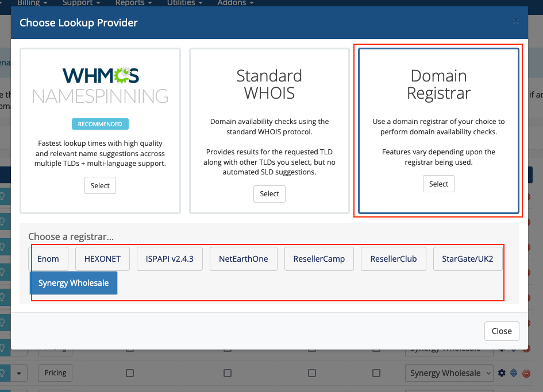
Task: Click the red remove icon in the fully visible Pricing row
Action: [x=526, y=373]
